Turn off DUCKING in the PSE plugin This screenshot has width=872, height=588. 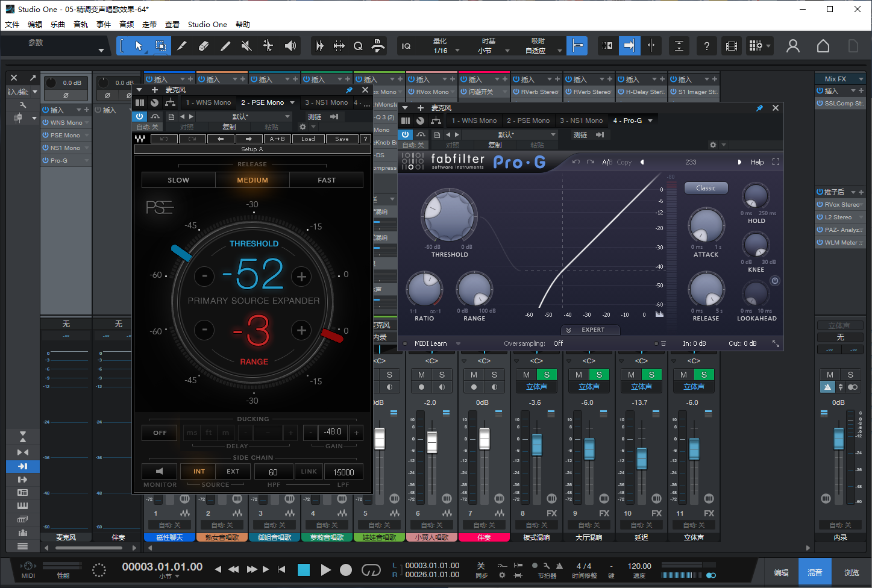pos(159,433)
